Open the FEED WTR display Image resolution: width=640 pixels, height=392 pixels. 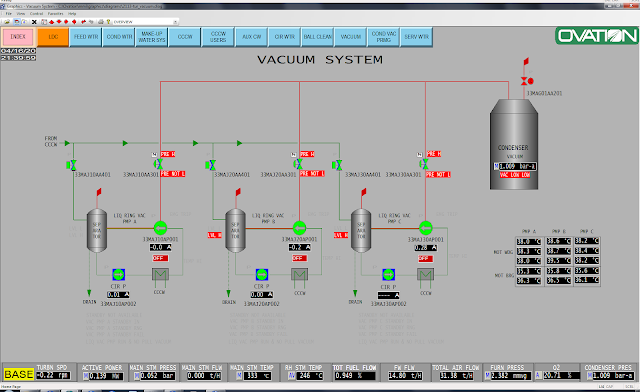(x=86, y=37)
